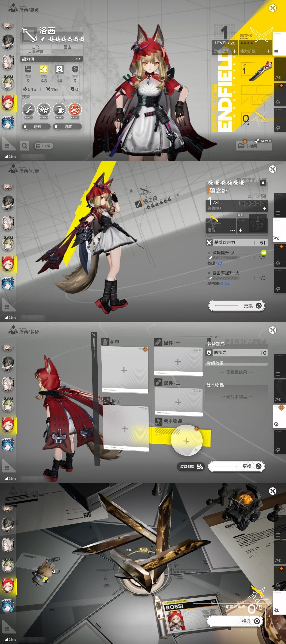Expand the 能力值 three-dot details

(x=78, y=59)
